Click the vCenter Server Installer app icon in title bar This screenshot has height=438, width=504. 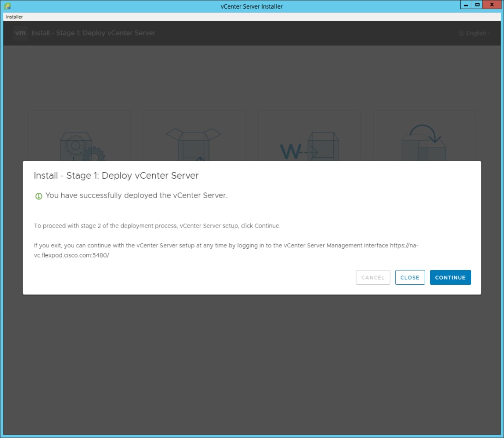coord(7,6)
